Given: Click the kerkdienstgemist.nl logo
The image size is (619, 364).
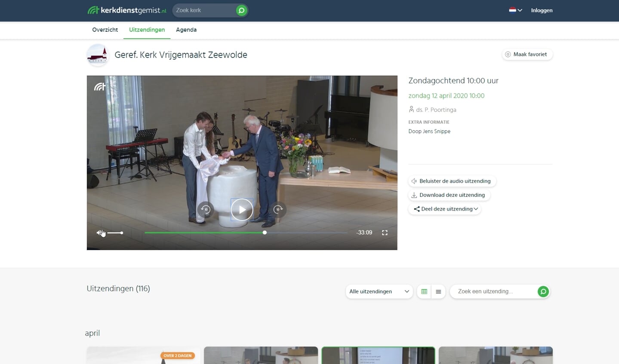Looking at the screenshot, I should point(127,10).
